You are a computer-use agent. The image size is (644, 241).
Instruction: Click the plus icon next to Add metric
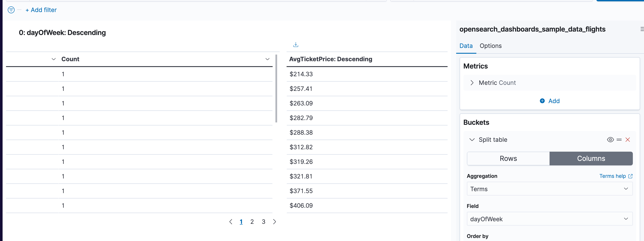(x=542, y=101)
